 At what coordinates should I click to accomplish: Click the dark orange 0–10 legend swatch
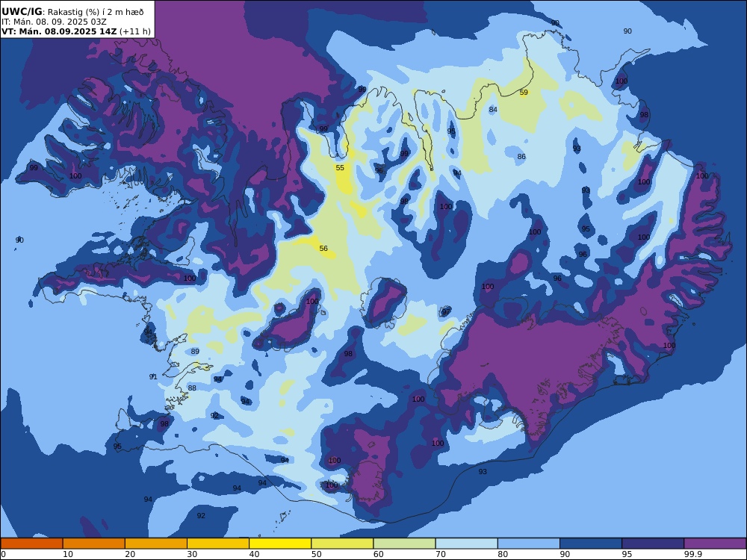(31, 544)
